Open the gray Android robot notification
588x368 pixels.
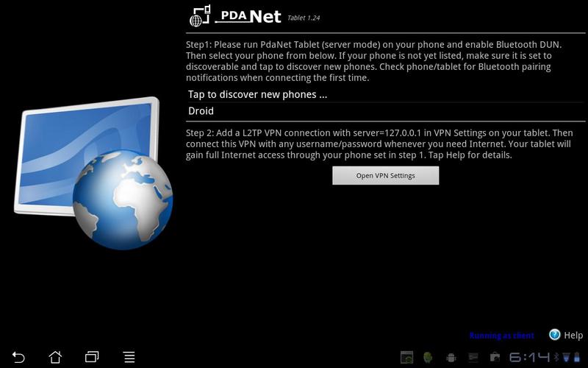[x=451, y=358]
